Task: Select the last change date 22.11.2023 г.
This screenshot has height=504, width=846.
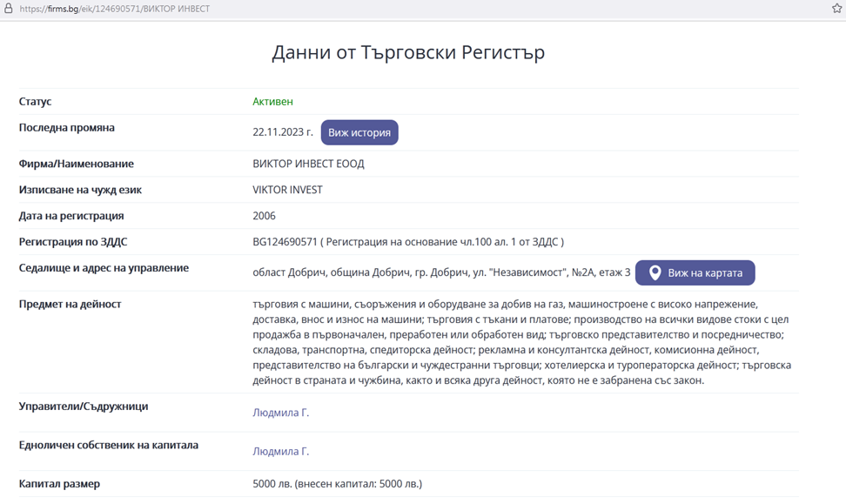Action: click(x=283, y=132)
